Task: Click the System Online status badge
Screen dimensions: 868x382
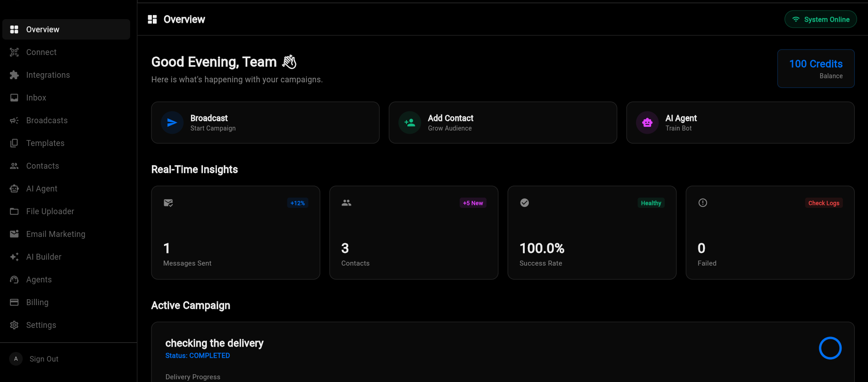Action: [820, 20]
